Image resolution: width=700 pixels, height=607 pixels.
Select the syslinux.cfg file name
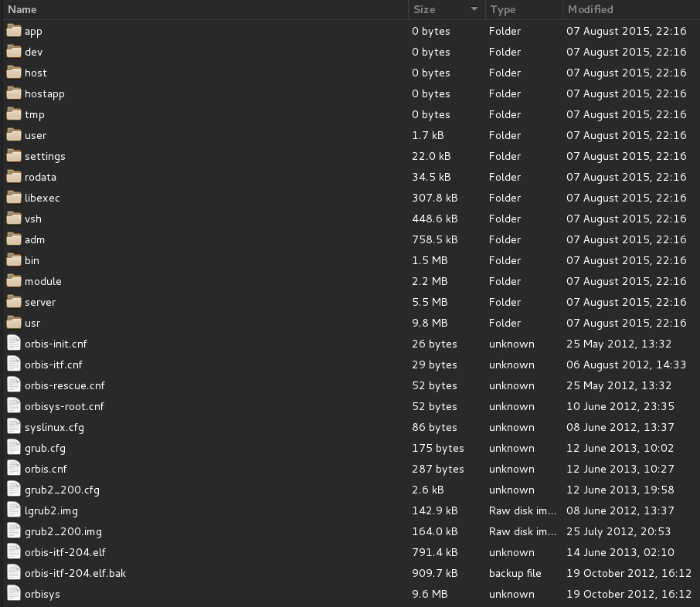click(54, 427)
